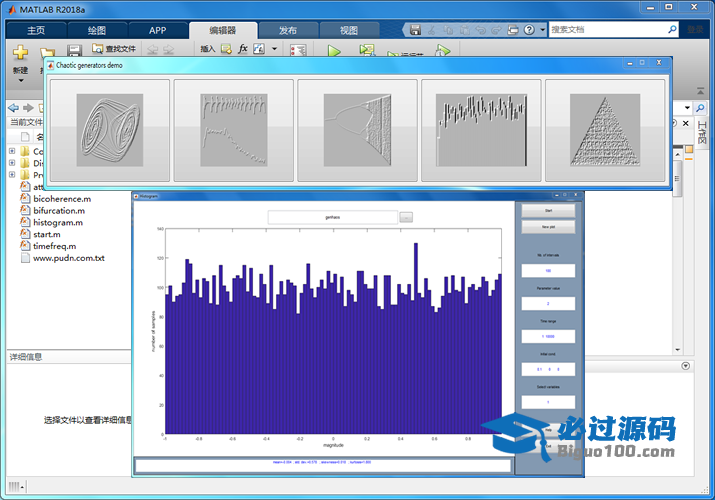715x500 pixels.
Task: Click the undo icon in quick access toolbar
Action: click(480, 30)
